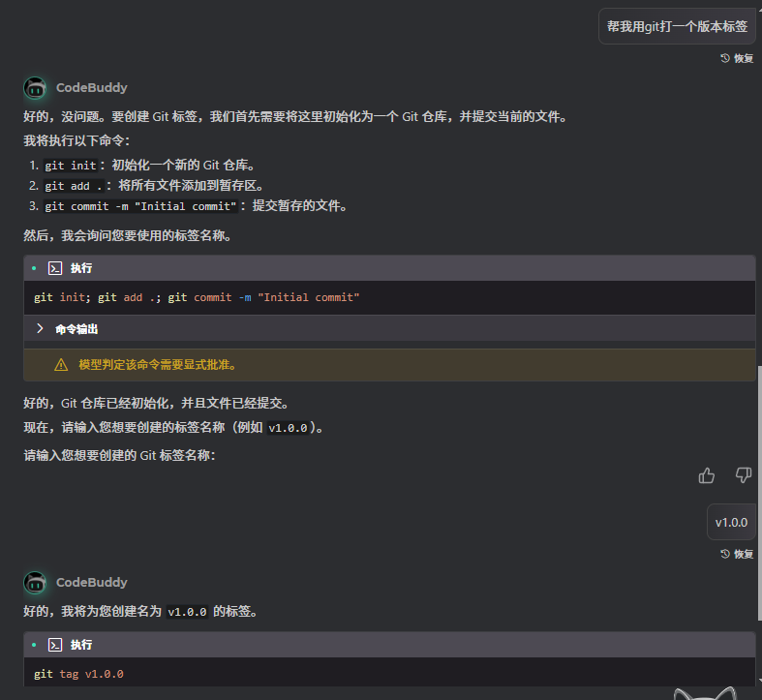Restore checkpoint under the git tag request message

(737, 58)
